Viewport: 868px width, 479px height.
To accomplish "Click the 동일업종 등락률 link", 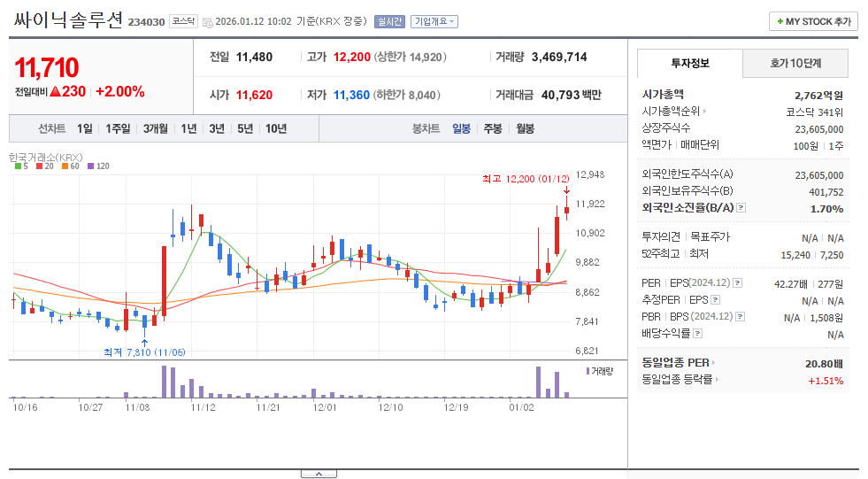I will tap(677, 379).
